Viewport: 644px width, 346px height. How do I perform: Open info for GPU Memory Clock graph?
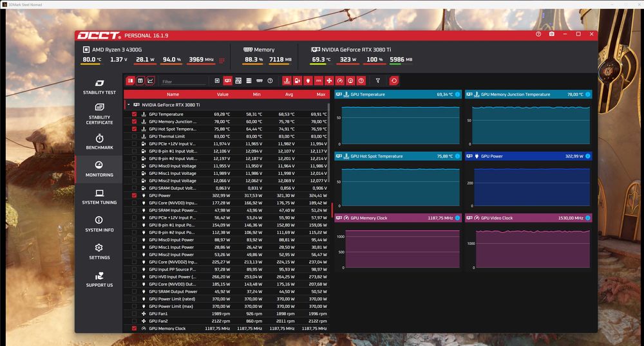[457, 218]
